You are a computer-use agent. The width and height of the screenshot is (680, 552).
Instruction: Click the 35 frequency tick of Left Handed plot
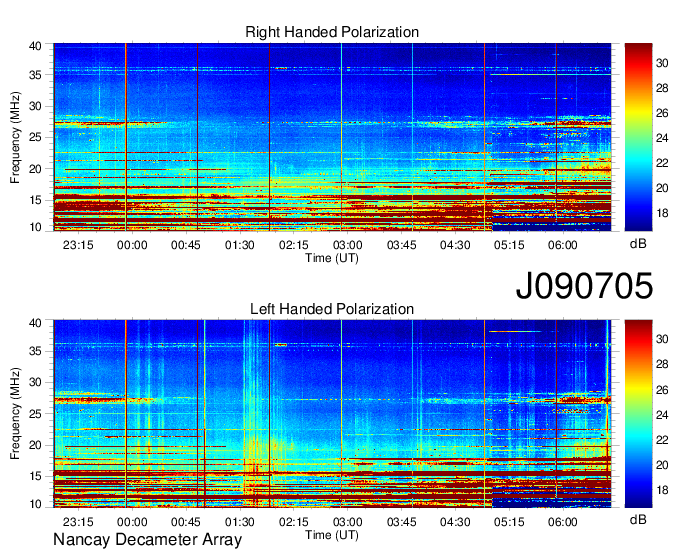click(x=35, y=351)
